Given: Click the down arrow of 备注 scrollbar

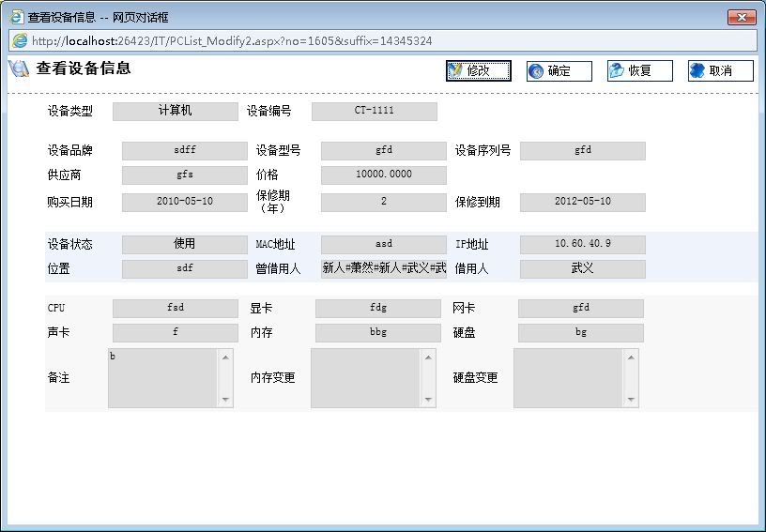Looking at the screenshot, I should 225,400.
